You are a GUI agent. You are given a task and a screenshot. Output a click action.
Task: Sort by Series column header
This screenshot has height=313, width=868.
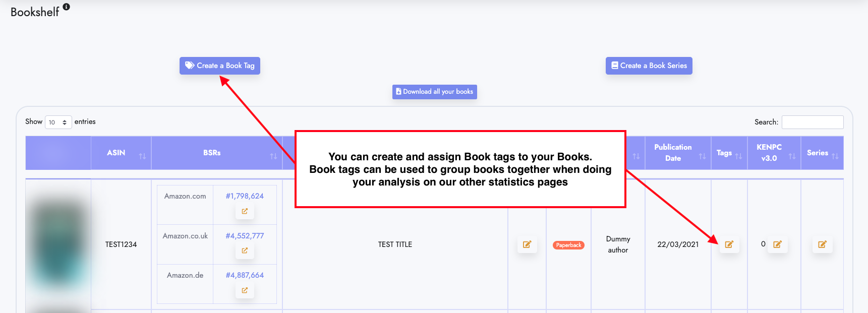coord(822,153)
